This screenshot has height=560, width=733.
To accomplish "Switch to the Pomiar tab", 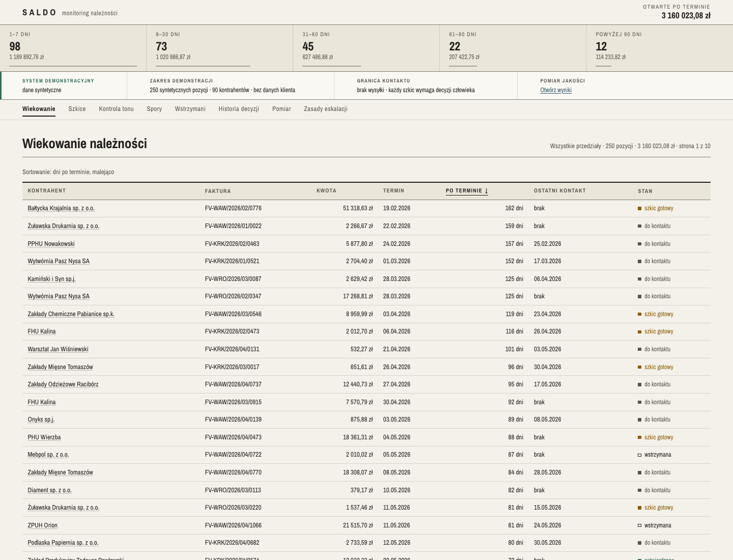I will [x=281, y=109].
